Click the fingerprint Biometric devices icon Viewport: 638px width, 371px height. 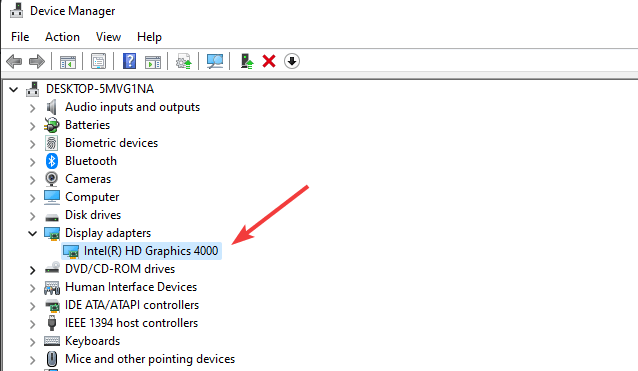click(51, 143)
